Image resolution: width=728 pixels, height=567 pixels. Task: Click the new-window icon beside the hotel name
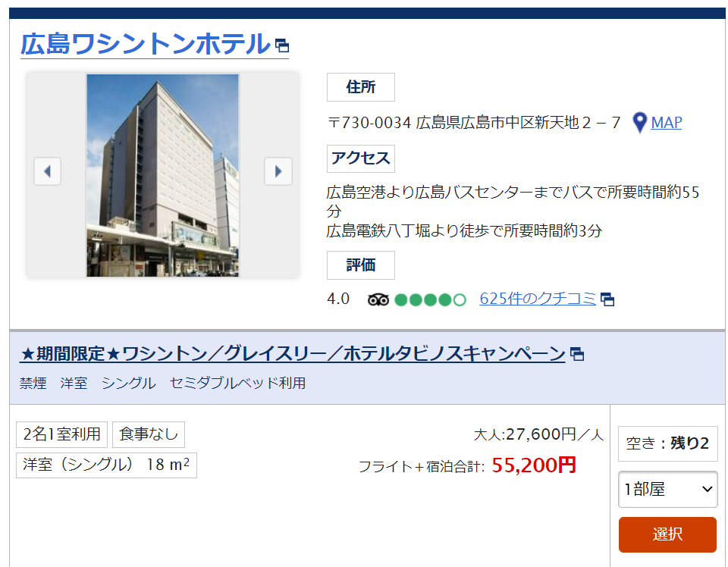click(x=282, y=45)
